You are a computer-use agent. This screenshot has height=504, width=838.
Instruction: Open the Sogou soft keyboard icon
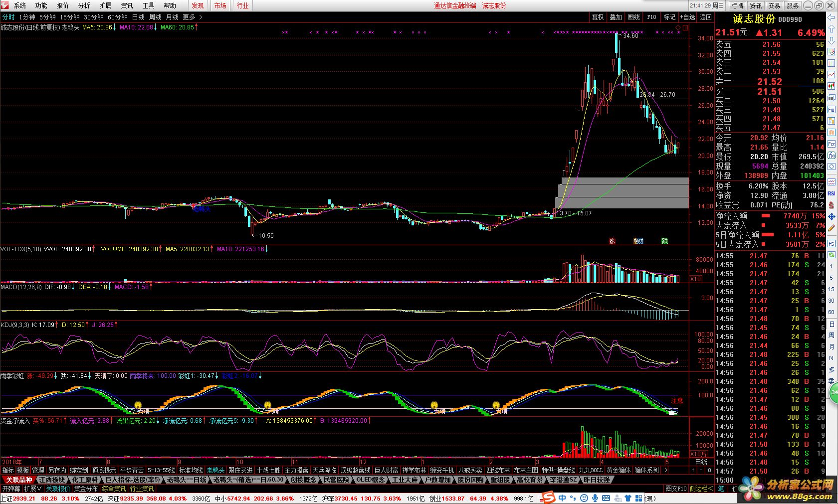pos(607,498)
